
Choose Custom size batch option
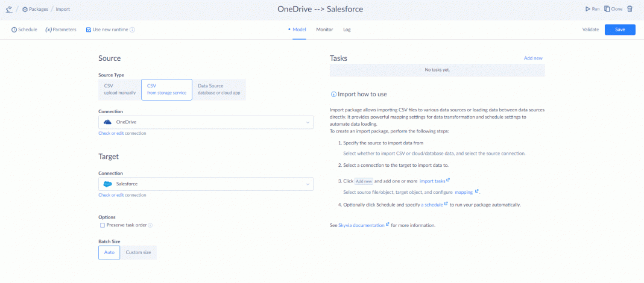point(138,252)
